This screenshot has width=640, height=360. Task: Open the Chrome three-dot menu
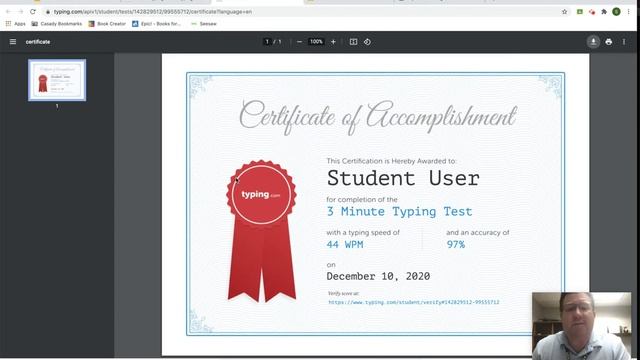coord(629,11)
